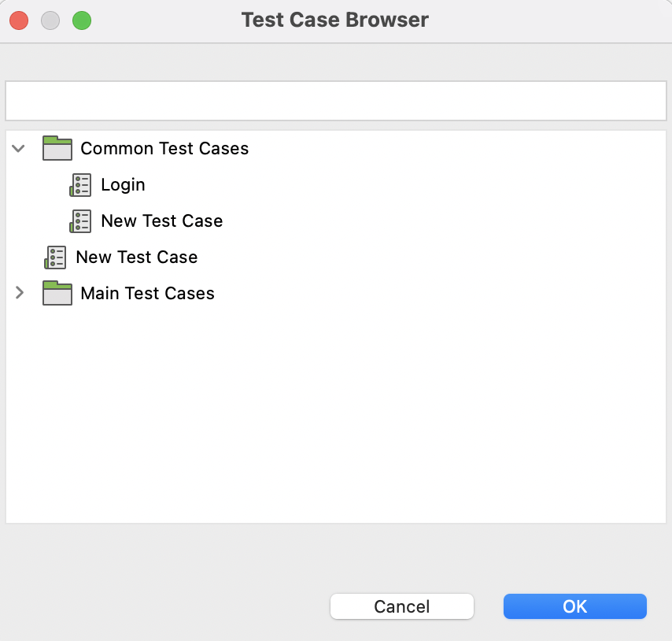Screen dimensions: 672x641
Task: Click the icon beside the nested New Test Case
Action: 80,220
